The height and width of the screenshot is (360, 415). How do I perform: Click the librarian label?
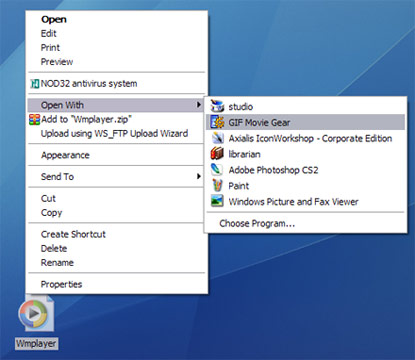pos(244,154)
